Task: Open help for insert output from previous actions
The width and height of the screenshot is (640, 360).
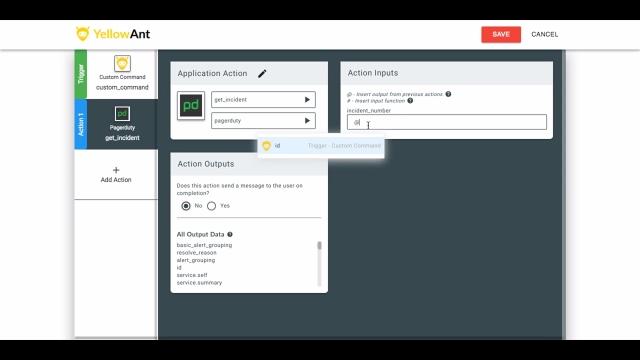Action: (448, 94)
